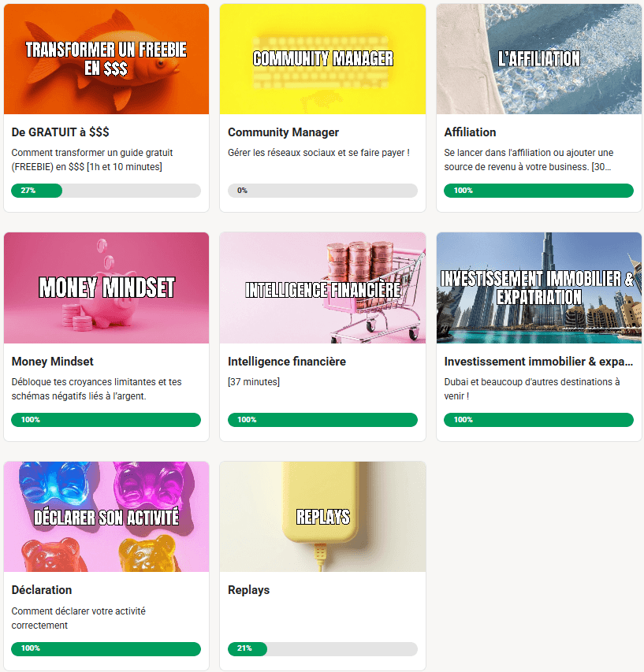Open the Intelligence Financière shopping cart thumbnail
Image resolution: width=644 pixels, height=672 pixels.
322,288
